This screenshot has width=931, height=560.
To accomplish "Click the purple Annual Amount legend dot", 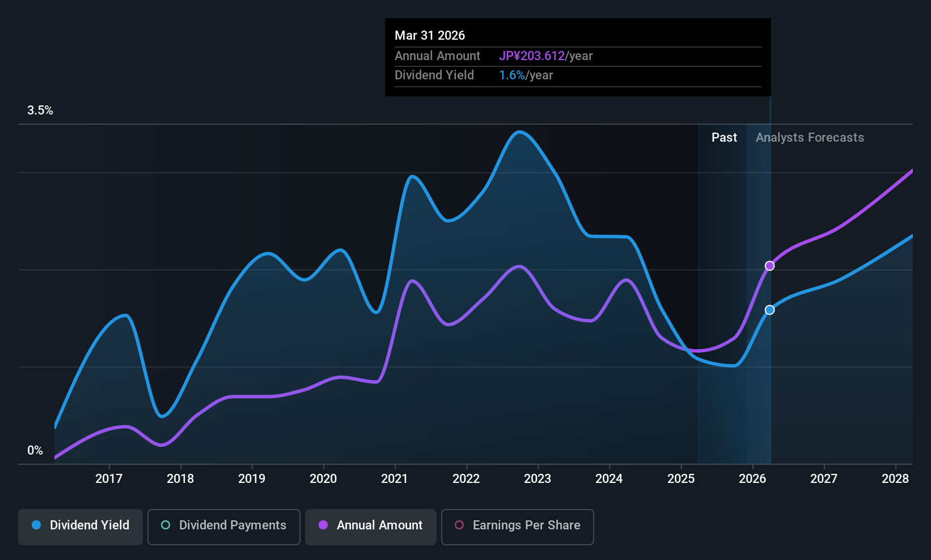I will pyautogui.click(x=323, y=525).
